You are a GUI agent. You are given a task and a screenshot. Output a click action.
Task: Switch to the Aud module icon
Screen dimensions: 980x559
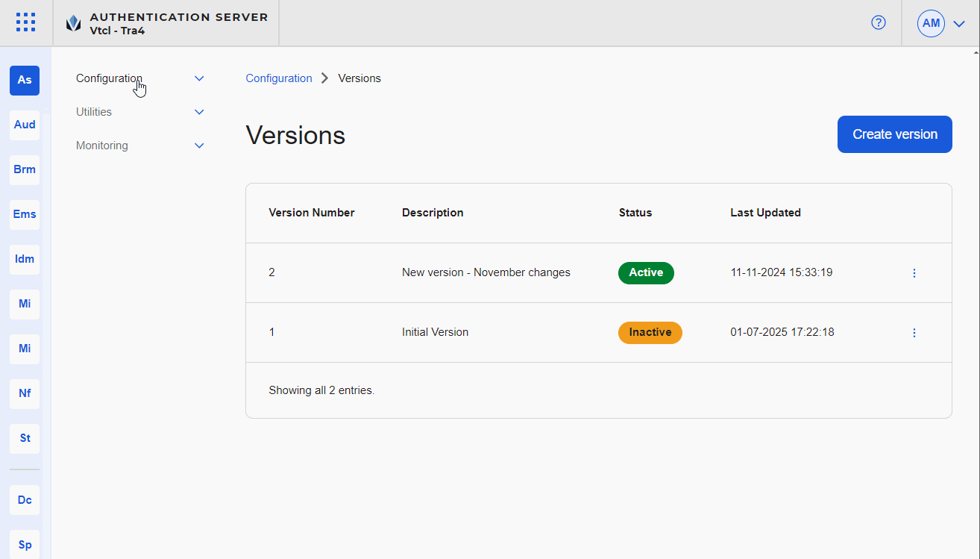click(x=25, y=125)
